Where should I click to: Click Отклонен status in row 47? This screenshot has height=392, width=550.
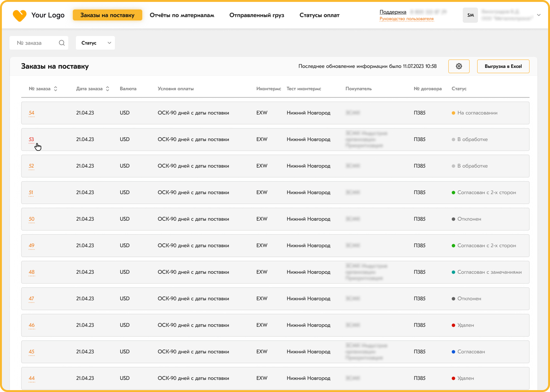[x=467, y=299]
